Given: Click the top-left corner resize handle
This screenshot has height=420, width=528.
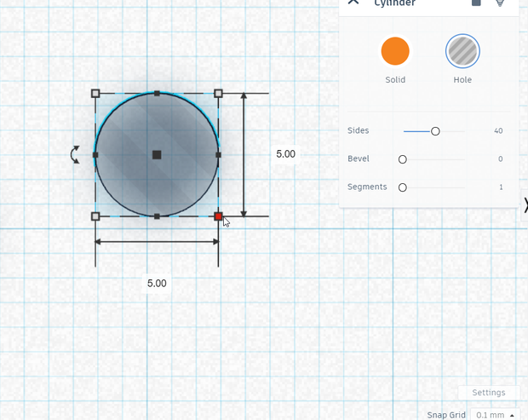Looking at the screenshot, I should 95,94.
